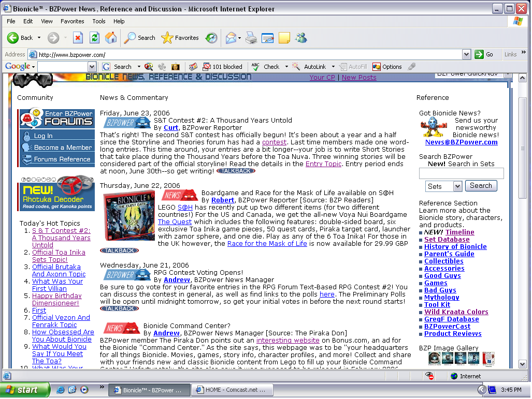This screenshot has height=399, width=532.
Task: Open the History panel icon
Action: [211, 38]
